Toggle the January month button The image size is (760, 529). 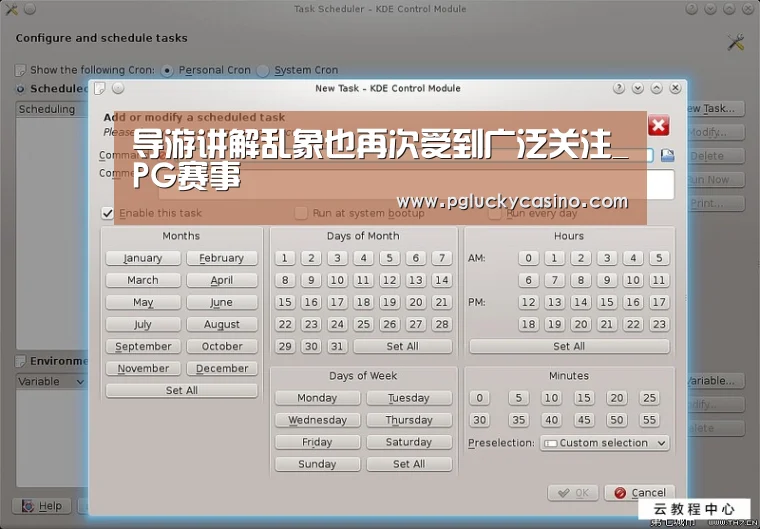coord(143,258)
